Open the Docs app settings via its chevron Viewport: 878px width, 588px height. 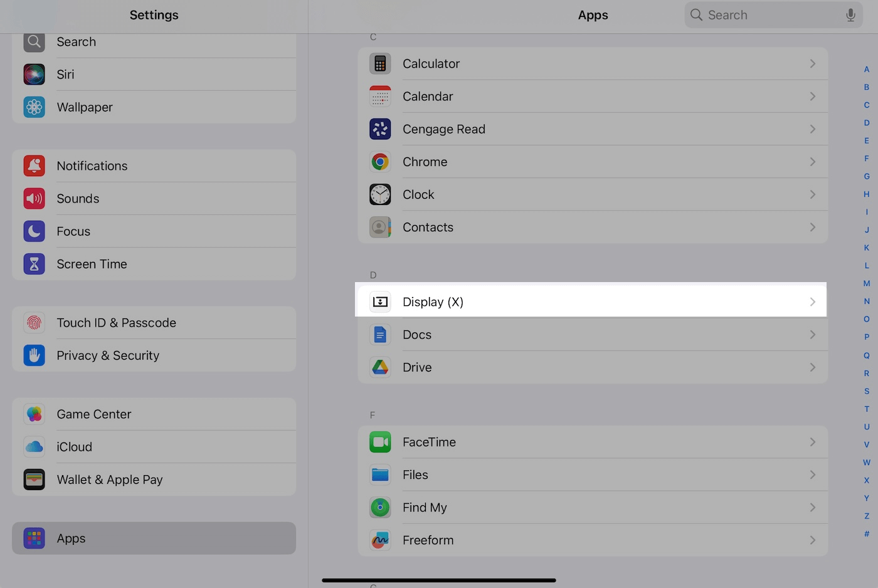[813, 334]
